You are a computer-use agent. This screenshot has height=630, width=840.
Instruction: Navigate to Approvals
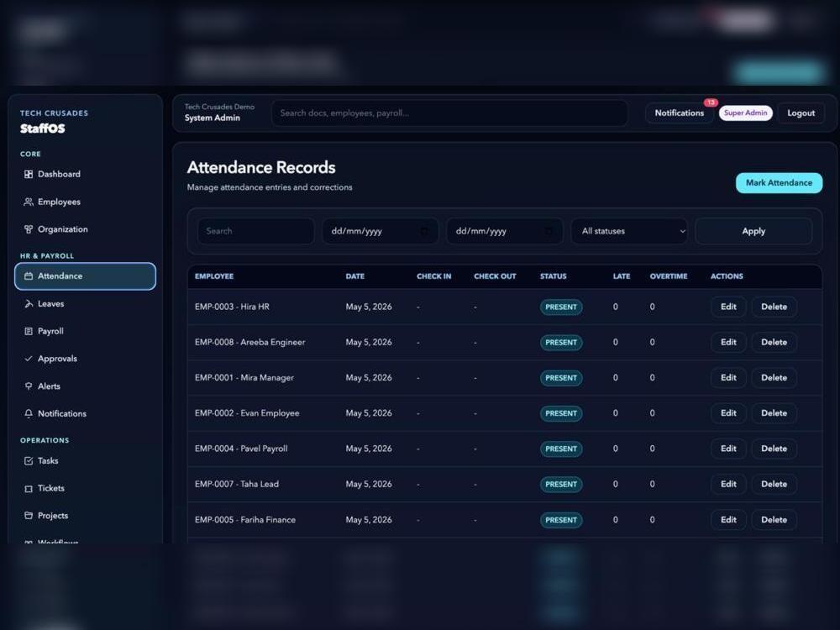(x=85, y=359)
